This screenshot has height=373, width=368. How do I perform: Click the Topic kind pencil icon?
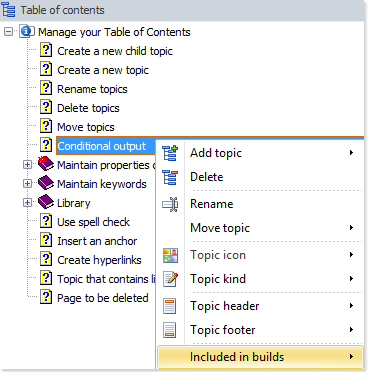coord(170,279)
